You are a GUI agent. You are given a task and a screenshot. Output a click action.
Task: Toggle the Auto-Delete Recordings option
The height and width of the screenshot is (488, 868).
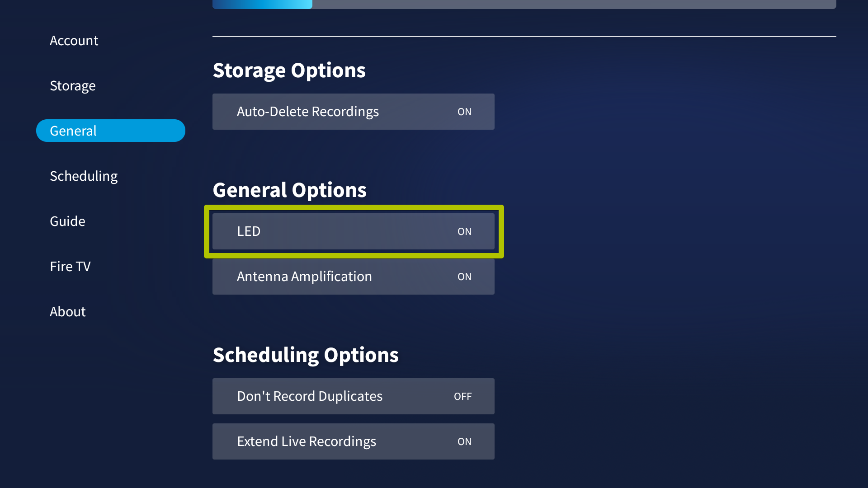[x=354, y=112]
